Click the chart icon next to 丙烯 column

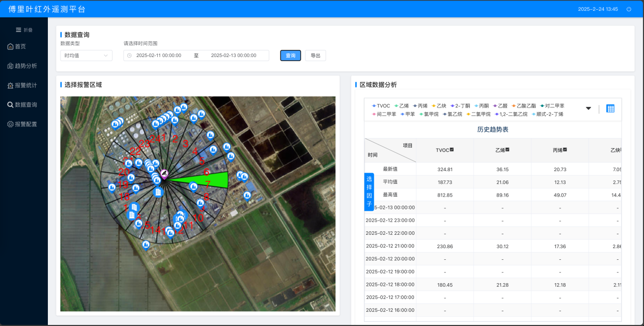coord(565,150)
